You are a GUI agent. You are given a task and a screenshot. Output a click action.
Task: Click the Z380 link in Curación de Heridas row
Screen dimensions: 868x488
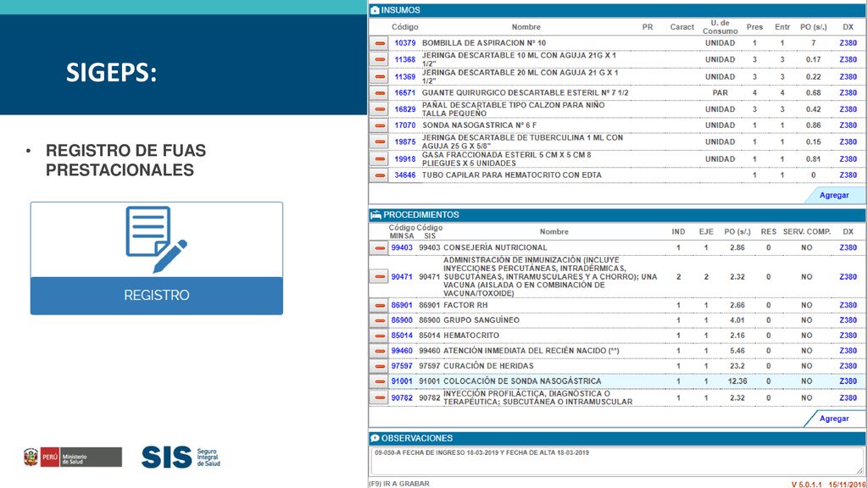pyautogui.click(x=848, y=366)
